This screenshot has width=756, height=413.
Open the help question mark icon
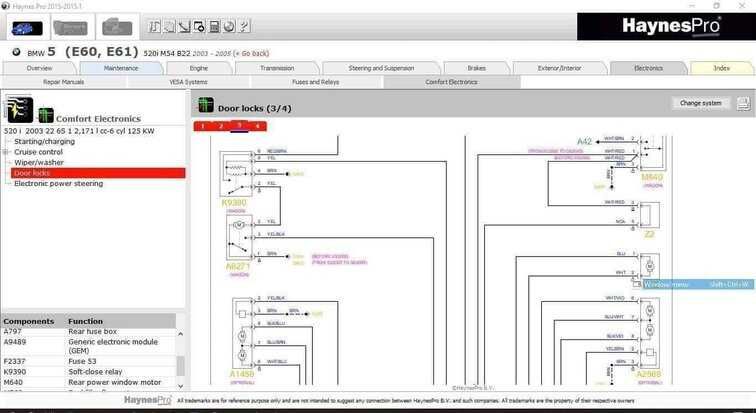click(244, 27)
